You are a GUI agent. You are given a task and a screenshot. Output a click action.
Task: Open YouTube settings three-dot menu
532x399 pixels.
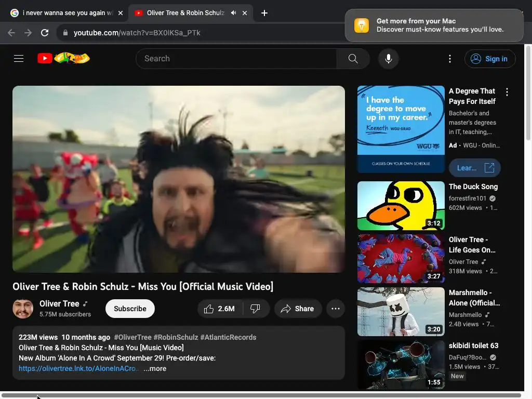pyautogui.click(x=450, y=59)
